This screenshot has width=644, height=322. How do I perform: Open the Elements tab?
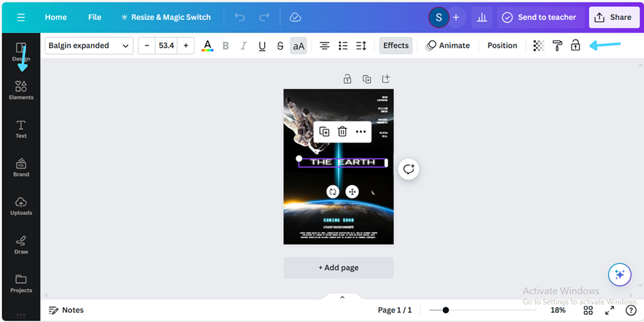click(x=21, y=90)
